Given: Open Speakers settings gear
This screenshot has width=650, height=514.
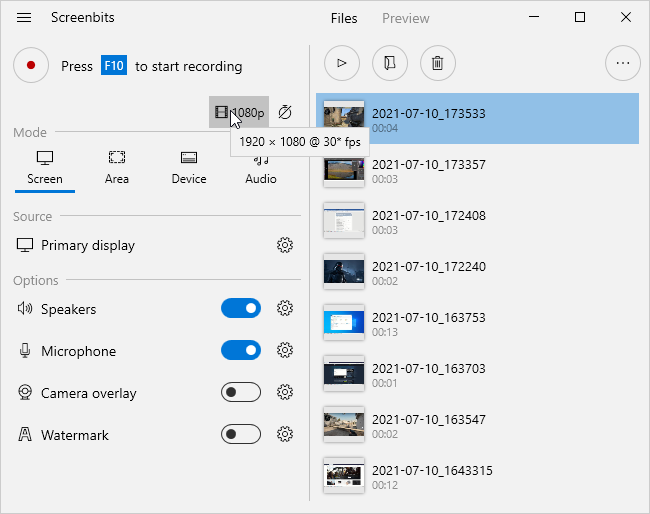Looking at the screenshot, I should click(x=285, y=308).
